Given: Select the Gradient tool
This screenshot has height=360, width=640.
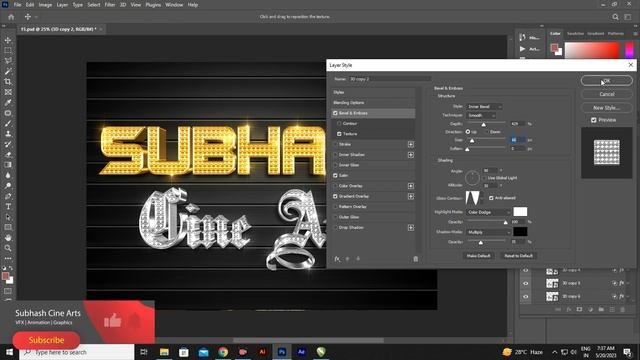Looking at the screenshot, I should click(x=8, y=165).
